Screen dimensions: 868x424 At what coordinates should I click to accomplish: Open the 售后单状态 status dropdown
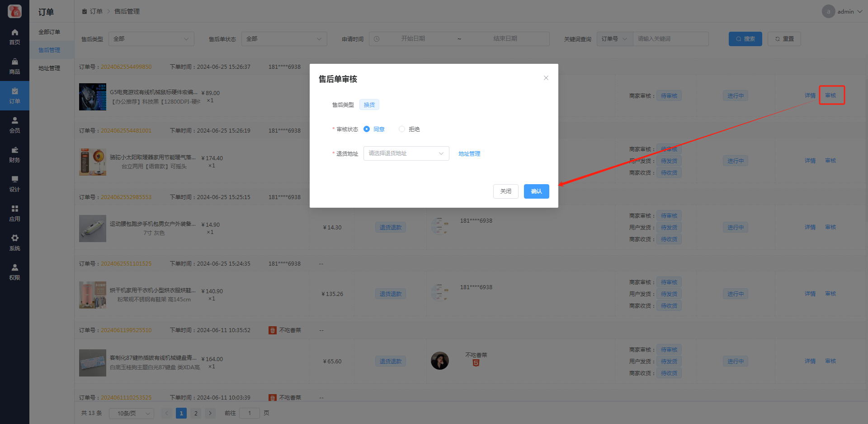[x=284, y=39]
